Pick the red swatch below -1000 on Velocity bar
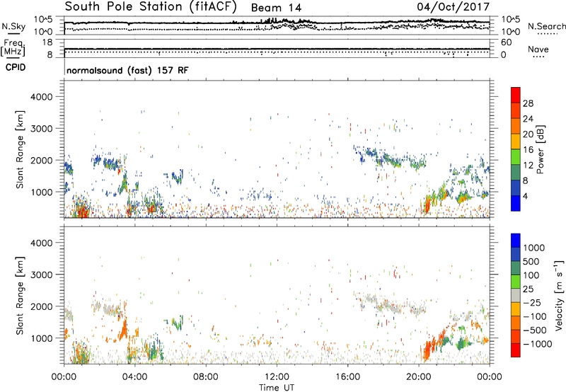566x392 pixels. (x=516, y=350)
